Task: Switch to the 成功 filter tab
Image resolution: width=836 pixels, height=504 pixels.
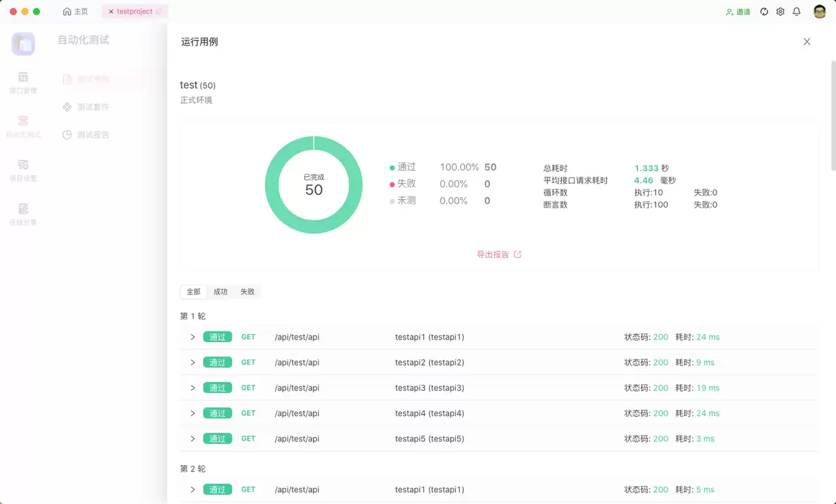Action: click(221, 292)
